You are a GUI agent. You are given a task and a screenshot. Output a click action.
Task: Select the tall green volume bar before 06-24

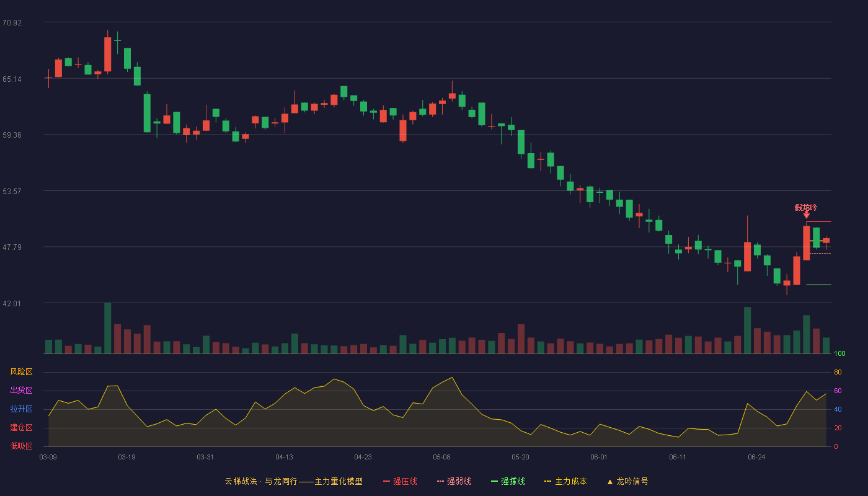[x=747, y=330]
